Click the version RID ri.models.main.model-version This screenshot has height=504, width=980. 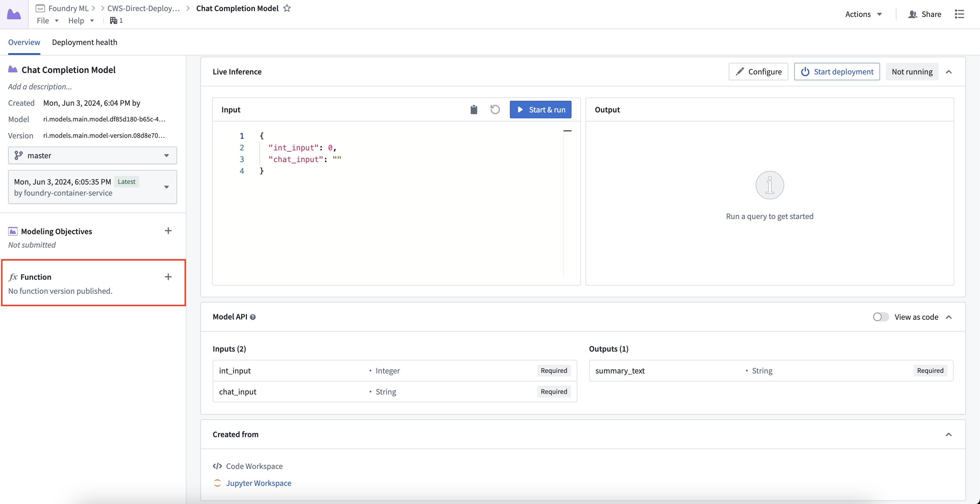[x=104, y=135]
